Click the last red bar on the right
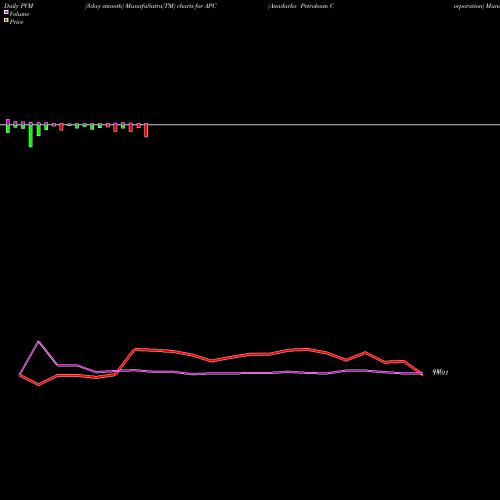 click(146, 130)
